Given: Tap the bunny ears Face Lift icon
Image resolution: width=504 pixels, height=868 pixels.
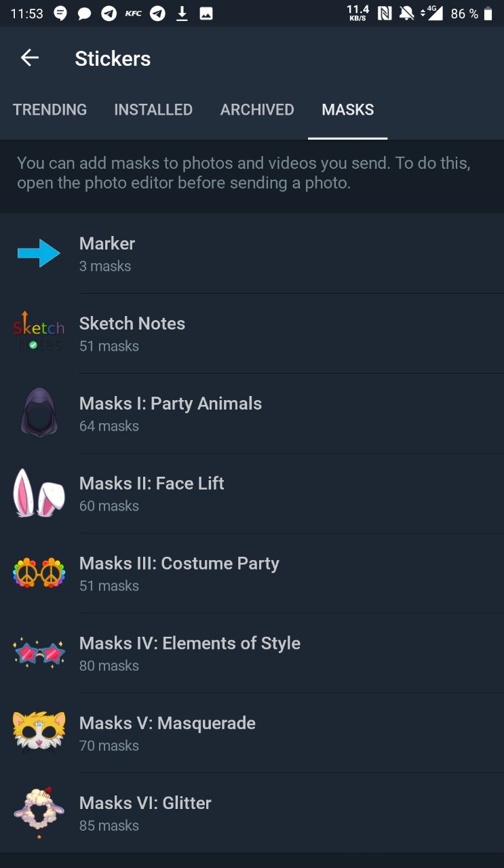Looking at the screenshot, I should coord(39,493).
